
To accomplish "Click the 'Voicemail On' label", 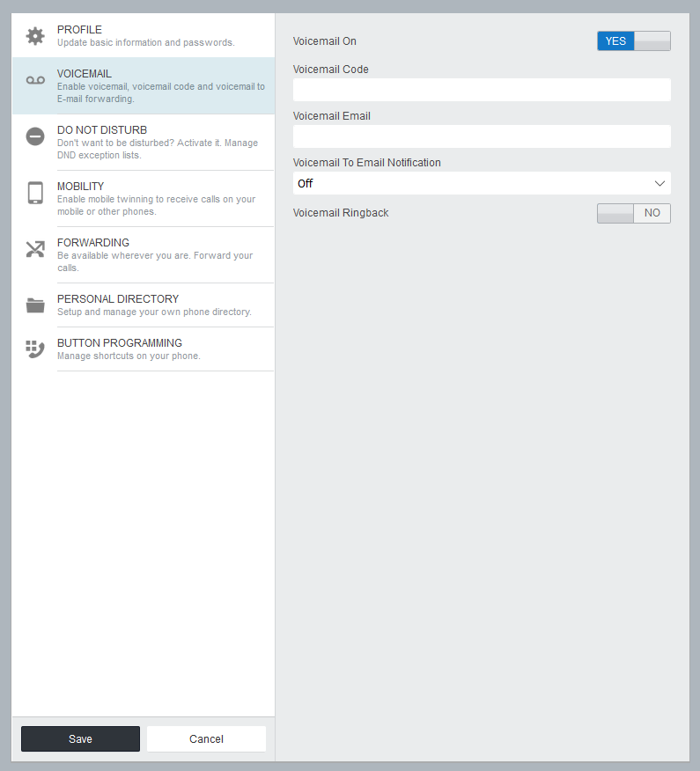I will tap(325, 41).
